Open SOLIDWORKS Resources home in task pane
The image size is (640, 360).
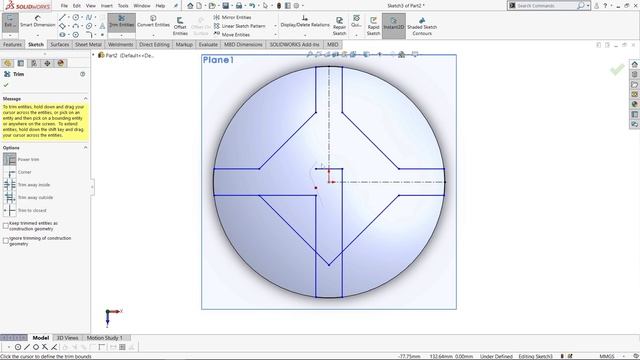pyautogui.click(x=634, y=64)
